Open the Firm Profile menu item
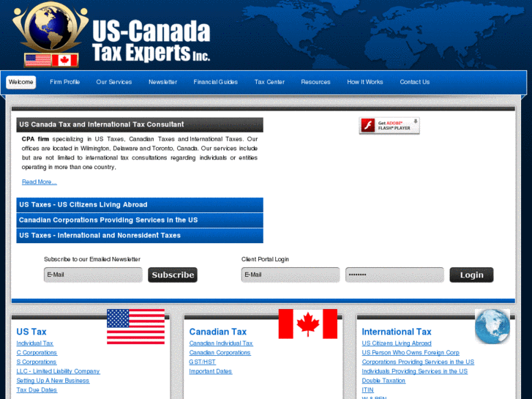The height and width of the screenshot is (399, 532). [x=65, y=82]
